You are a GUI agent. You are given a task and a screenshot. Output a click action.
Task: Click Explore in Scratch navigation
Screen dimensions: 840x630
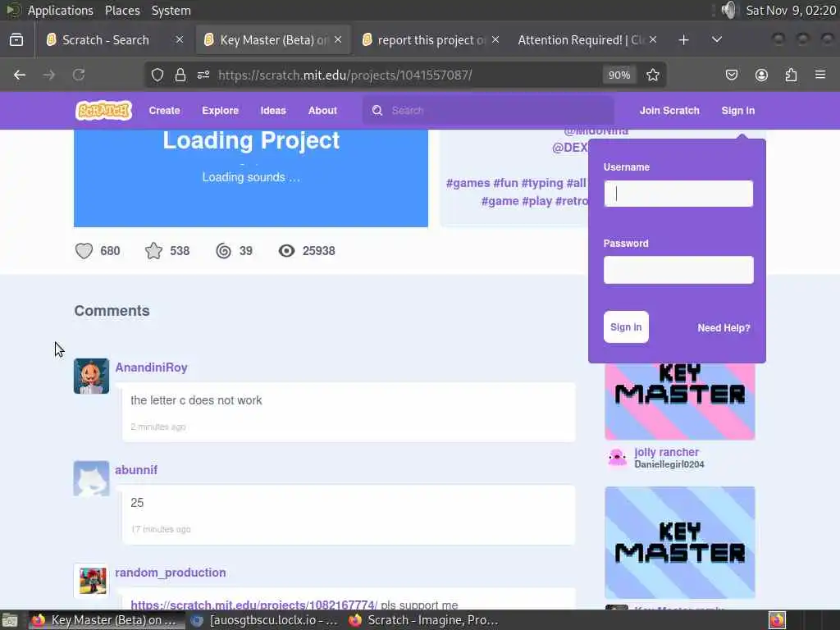coord(220,111)
